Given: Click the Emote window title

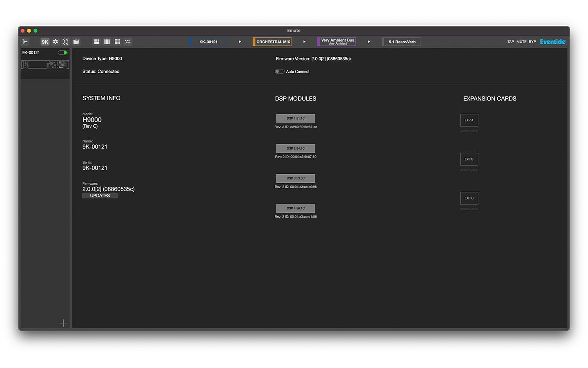Looking at the screenshot, I should 294,31.
